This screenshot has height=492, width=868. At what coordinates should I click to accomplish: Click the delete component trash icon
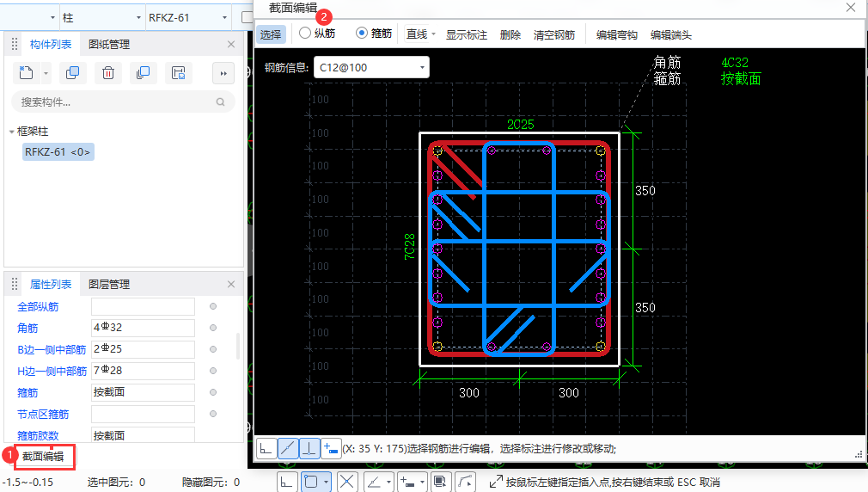click(x=108, y=72)
